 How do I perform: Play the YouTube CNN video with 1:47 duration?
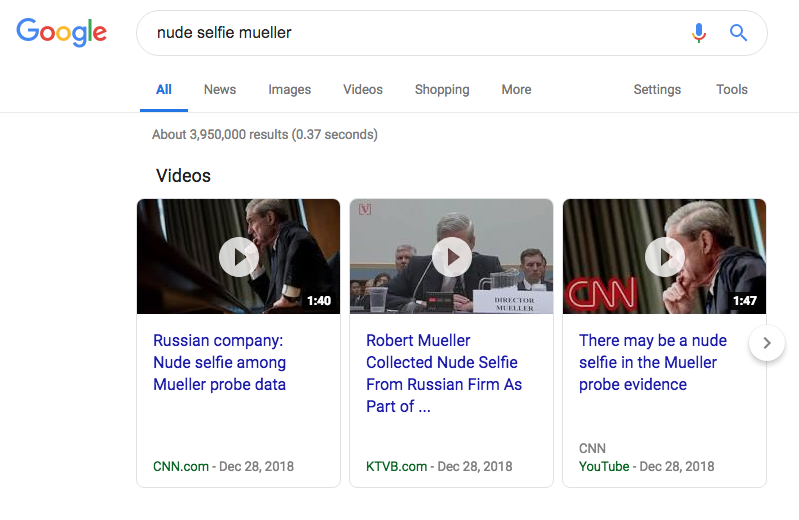(x=664, y=257)
